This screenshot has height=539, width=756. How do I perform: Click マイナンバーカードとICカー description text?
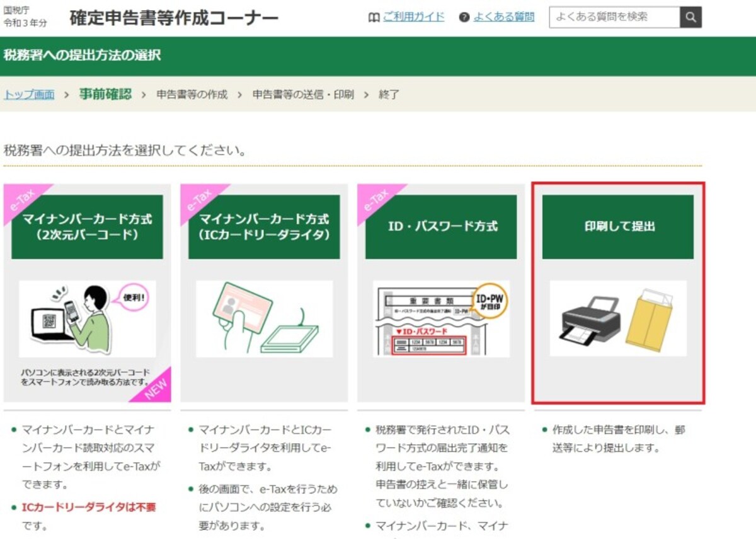pos(264,448)
